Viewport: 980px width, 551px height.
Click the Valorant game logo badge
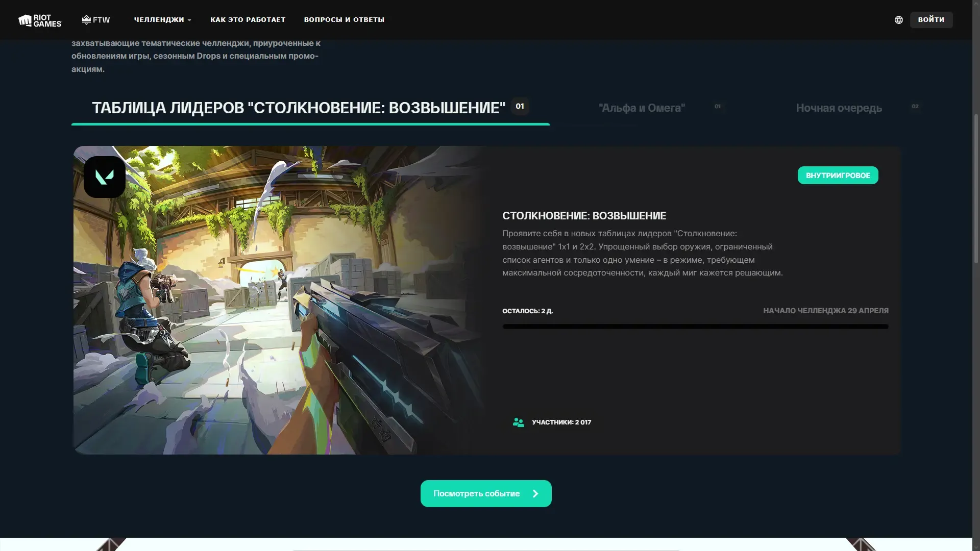tap(105, 177)
